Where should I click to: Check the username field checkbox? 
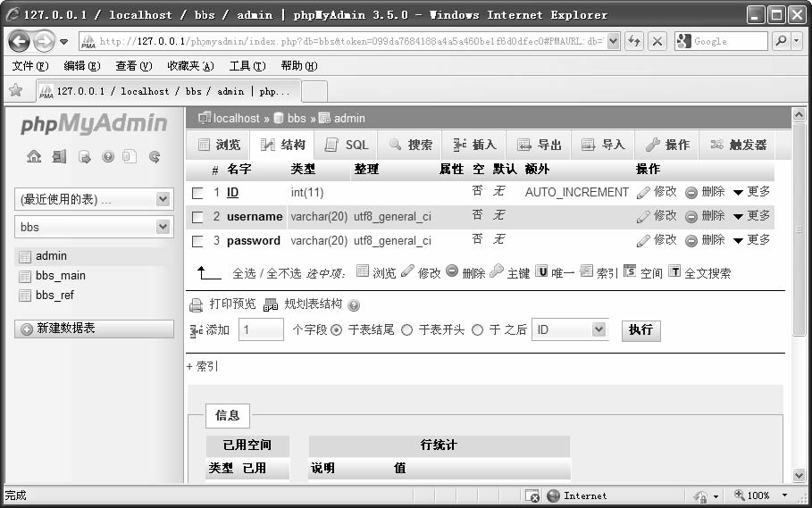click(197, 217)
